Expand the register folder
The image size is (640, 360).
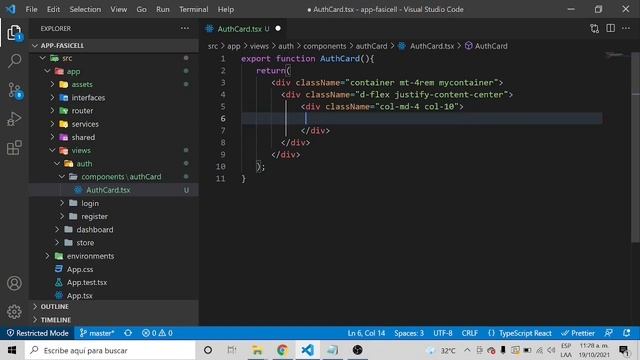point(62,216)
